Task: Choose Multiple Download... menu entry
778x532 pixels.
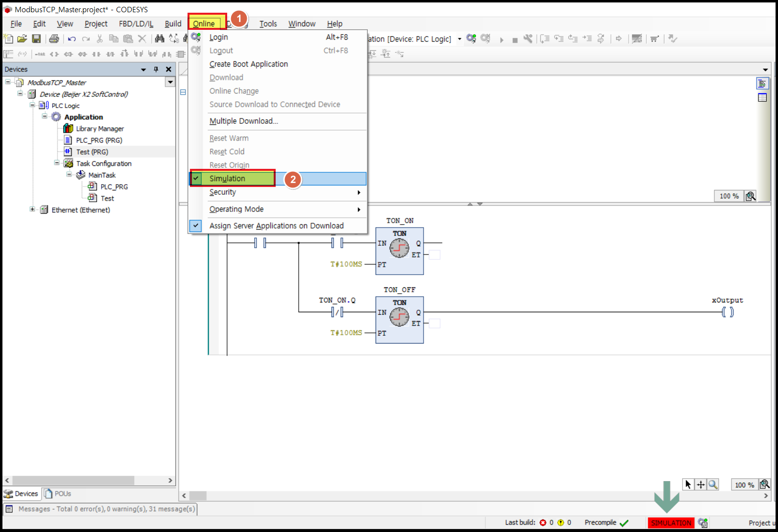Action: click(278, 121)
